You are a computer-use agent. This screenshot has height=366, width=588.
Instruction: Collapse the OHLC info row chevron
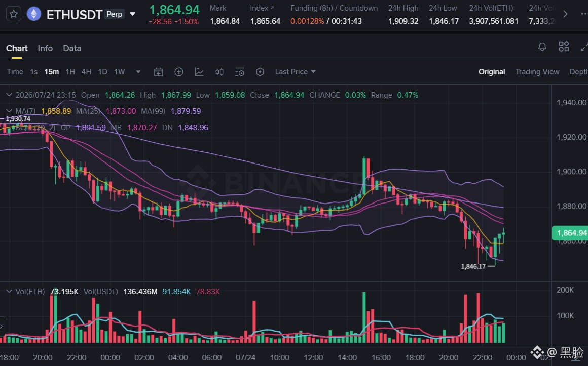[9, 95]
